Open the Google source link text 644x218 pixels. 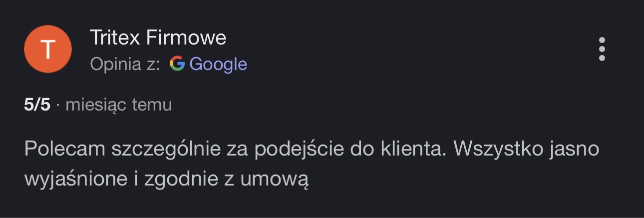218,64
